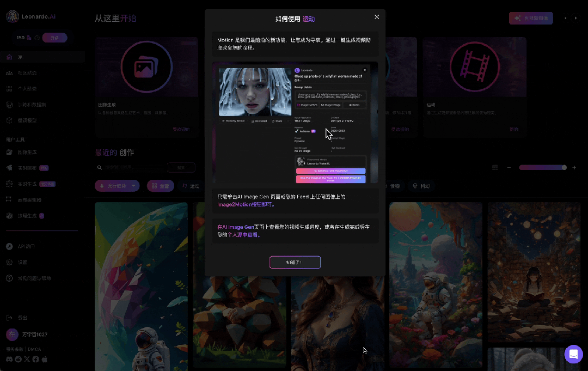Click the thumbnail size slider handle
Viewport: 588px width, 371px height.
pyautogui.click(x=564, y=168)
